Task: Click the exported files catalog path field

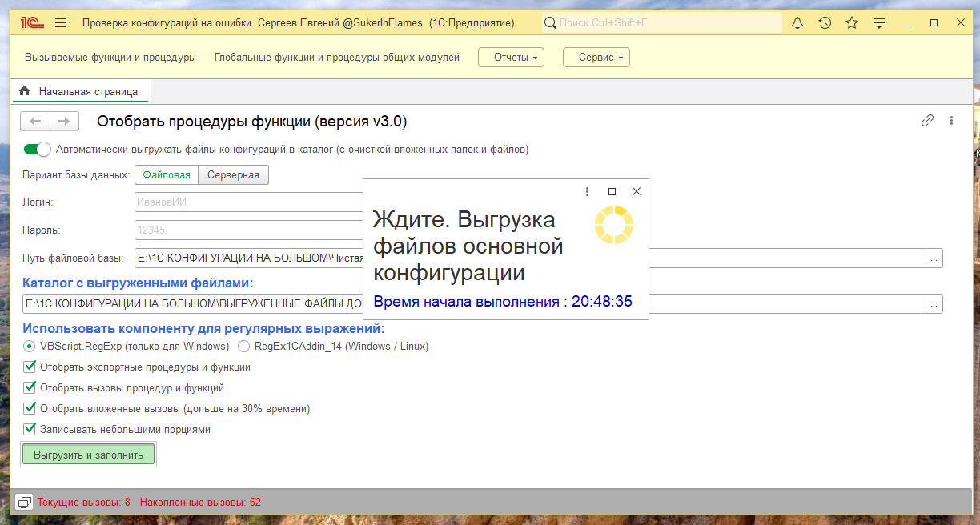Action: [x=474, y=303]
